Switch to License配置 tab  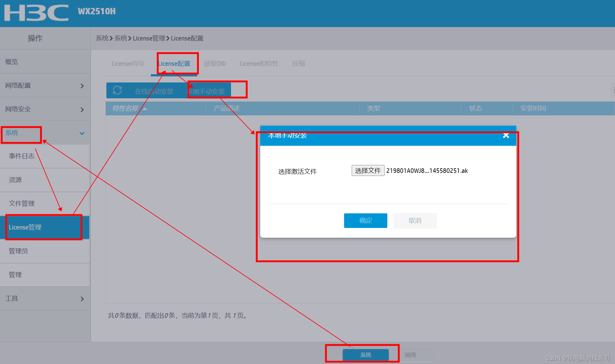[174, 64]
